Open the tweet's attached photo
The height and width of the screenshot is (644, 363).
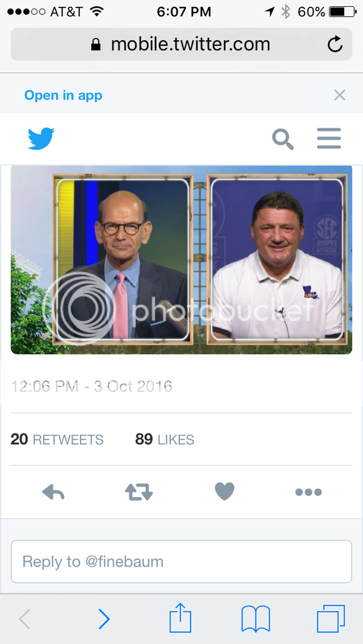[x=181, y=260]
